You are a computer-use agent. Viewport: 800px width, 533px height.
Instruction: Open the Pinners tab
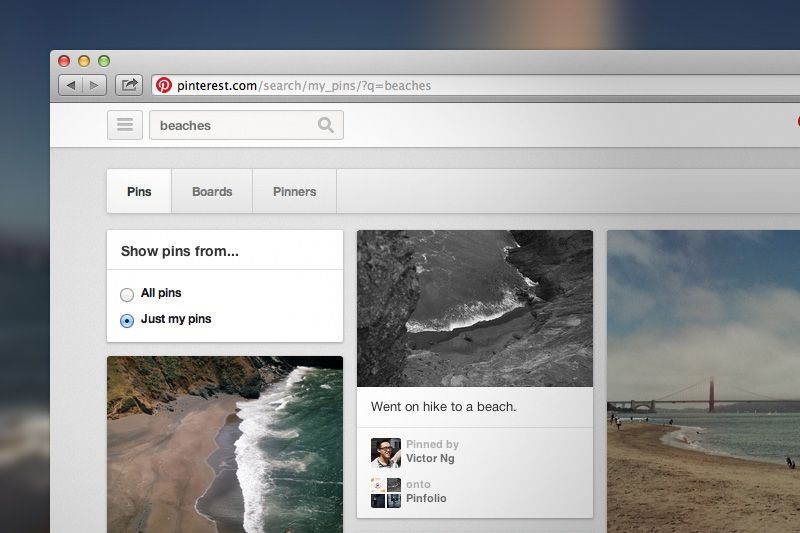tap(294, 191)
